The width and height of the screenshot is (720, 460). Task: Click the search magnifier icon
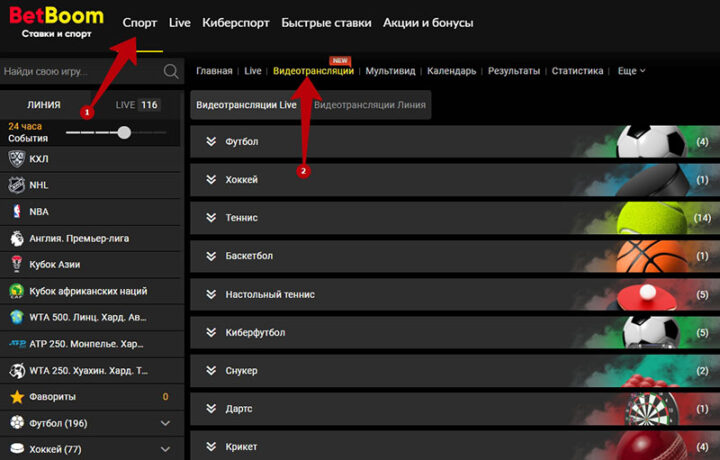[171, 72]
